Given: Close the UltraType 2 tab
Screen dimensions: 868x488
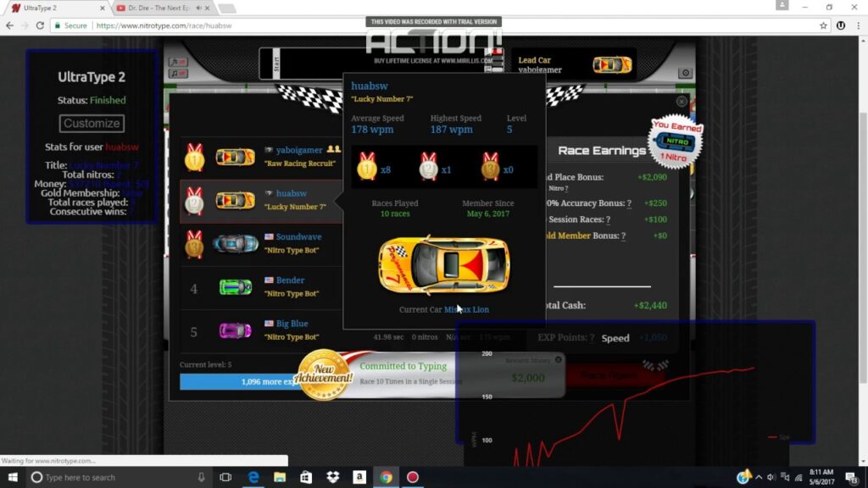Looking at the screenshot, I should (x=103, y=8).
